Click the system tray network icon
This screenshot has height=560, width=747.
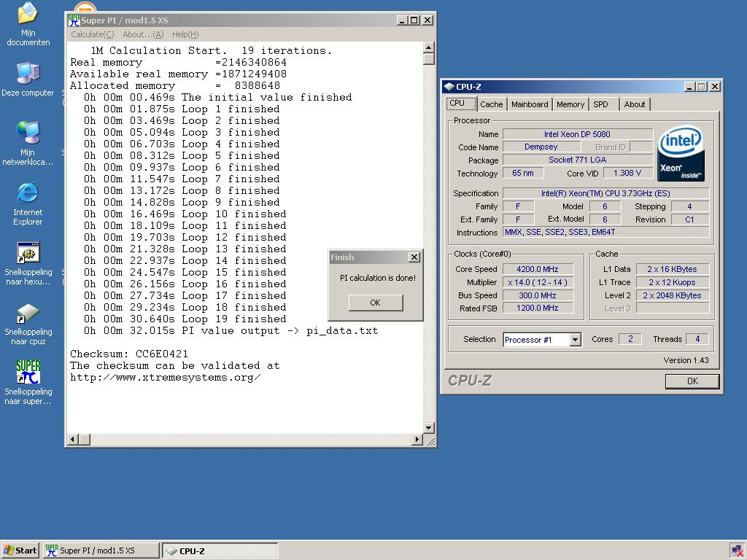pyautogui.click(x=738, y=551)
